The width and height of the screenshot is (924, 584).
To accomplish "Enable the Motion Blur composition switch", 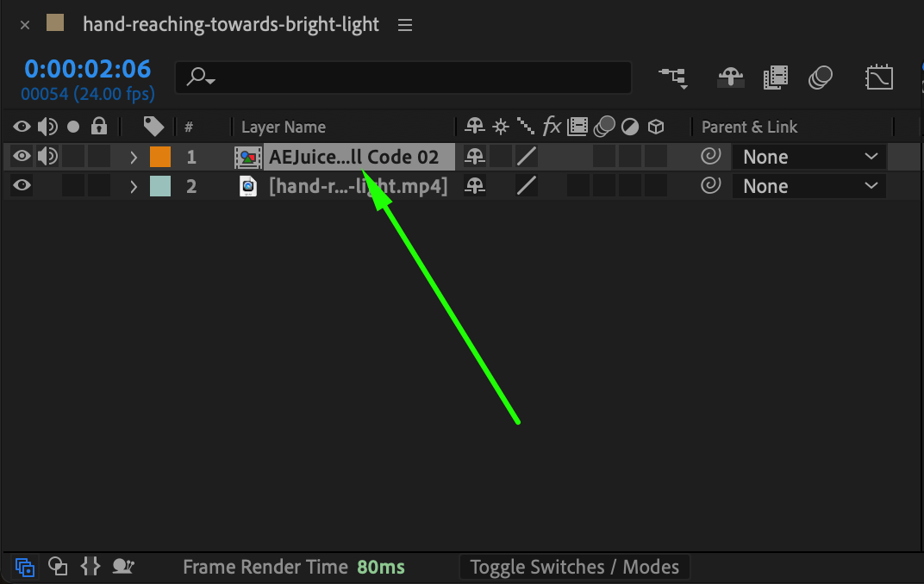I will click(x=821, y=78).
